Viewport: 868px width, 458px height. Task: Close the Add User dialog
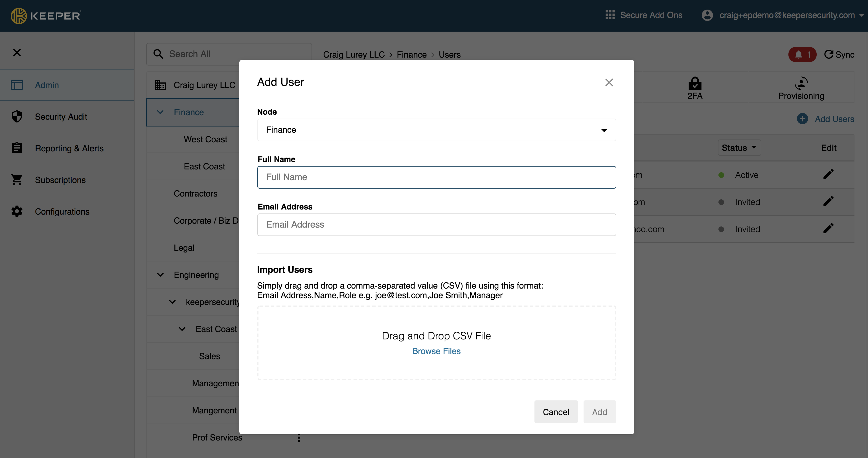click(609, 82)
